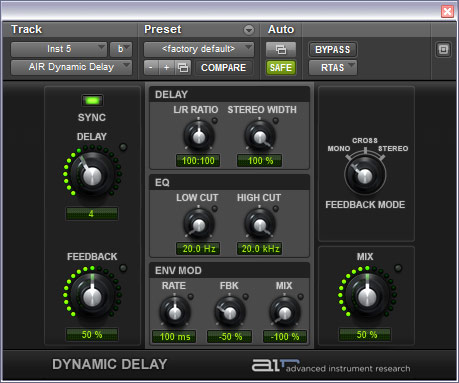The height and width of the screenshot is (383, 459).
Task: Click the LOW CUT knob
Action: [x=199, y=224]
